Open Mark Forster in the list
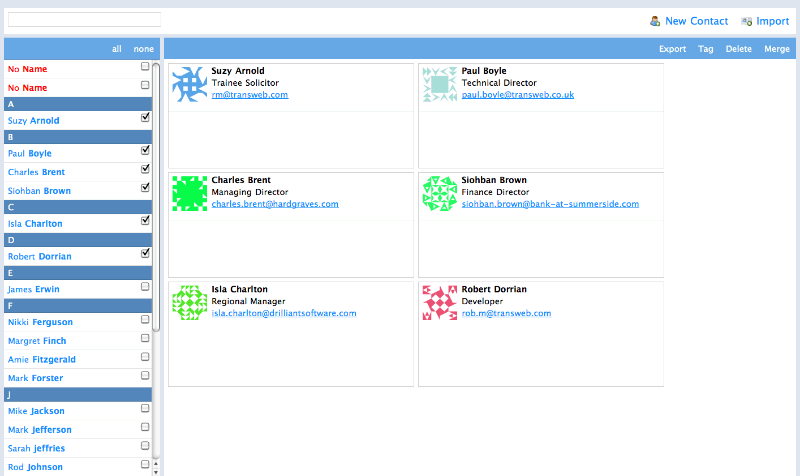This screenshot has height=476, width=800. pos(36,378)
